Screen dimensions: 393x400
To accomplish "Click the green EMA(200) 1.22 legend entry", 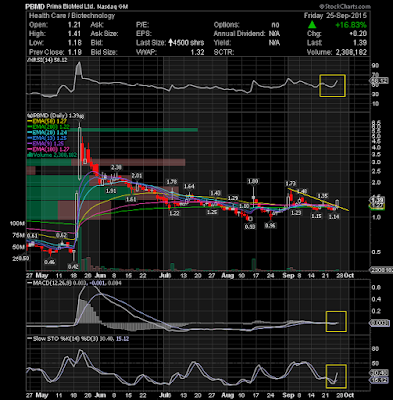I will (x=48, y=127).
